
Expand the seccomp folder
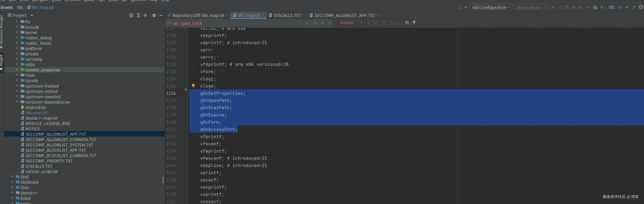(17, 59)
